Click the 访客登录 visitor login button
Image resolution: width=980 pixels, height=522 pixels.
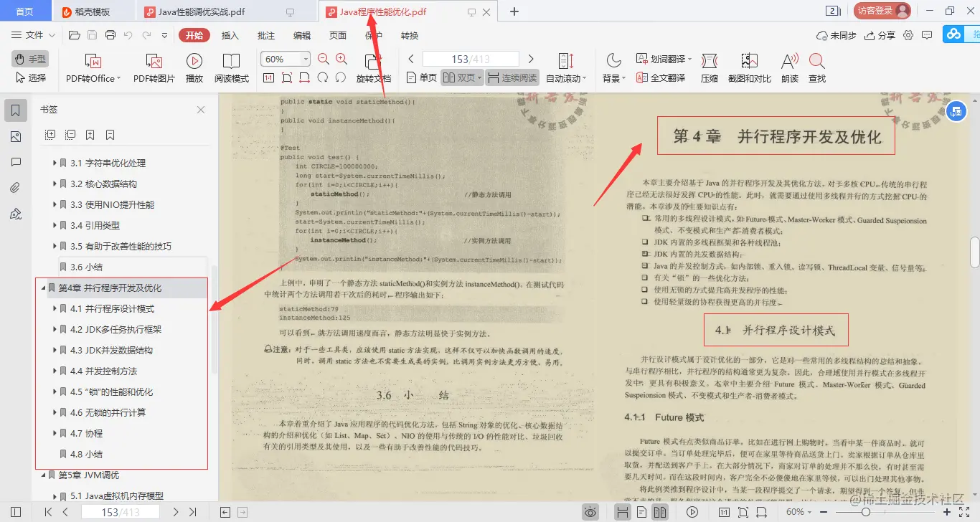pos(882,11)
